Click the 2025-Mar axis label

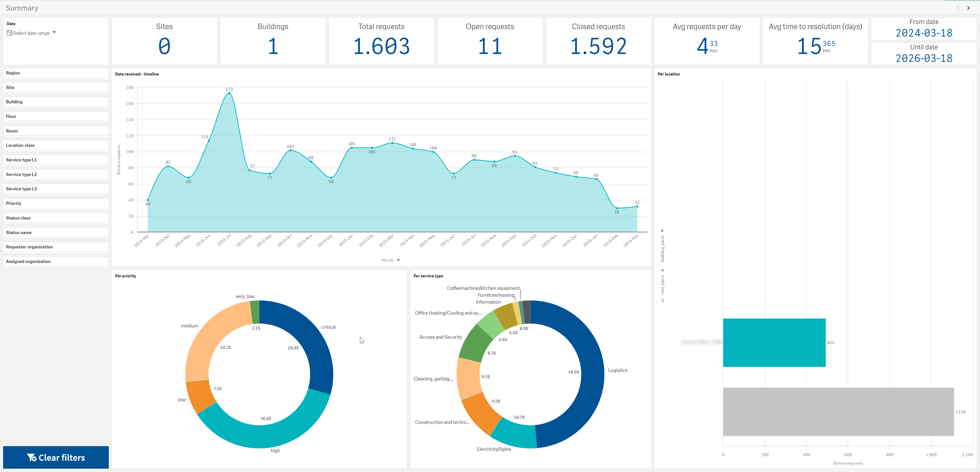(x=387, y=240)
